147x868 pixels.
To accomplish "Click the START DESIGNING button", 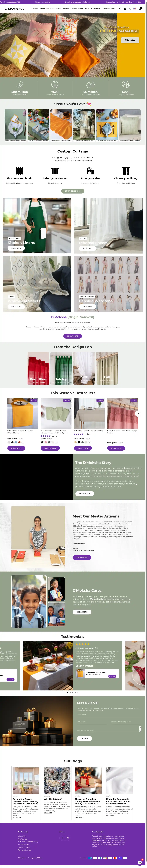I will [x=73, y=191].
